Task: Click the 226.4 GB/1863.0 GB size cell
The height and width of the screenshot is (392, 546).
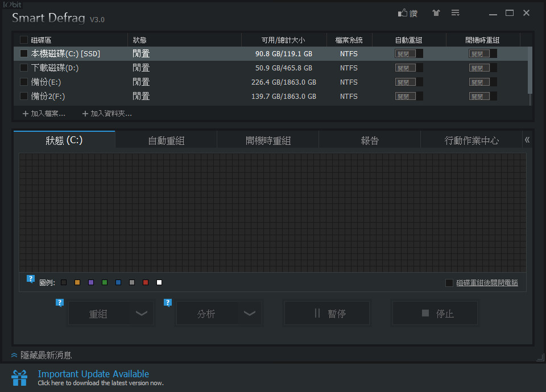Action: pyautogui.click(x=284, y=82)
